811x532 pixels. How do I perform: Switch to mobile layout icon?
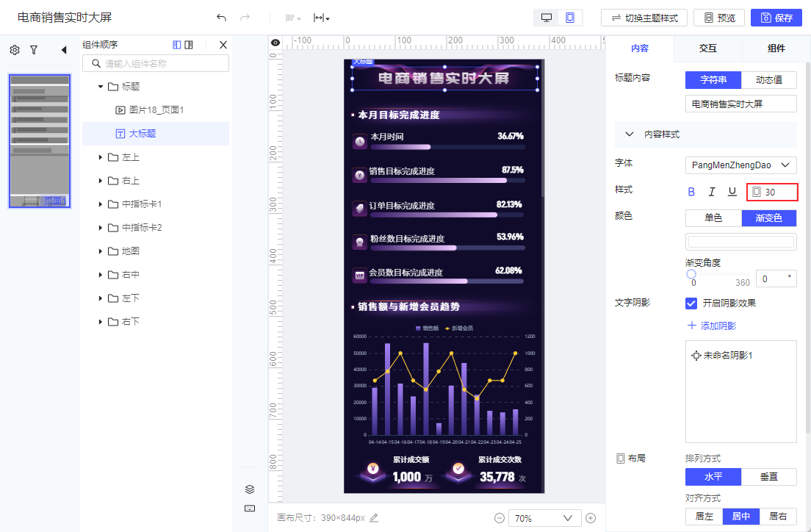[569, 18]
